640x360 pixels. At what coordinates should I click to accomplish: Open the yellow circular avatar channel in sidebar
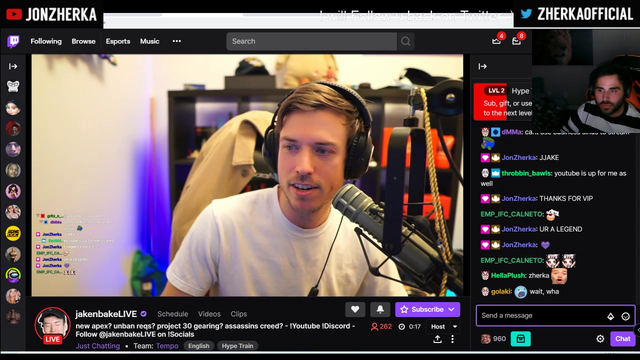(x=13, y=233)
